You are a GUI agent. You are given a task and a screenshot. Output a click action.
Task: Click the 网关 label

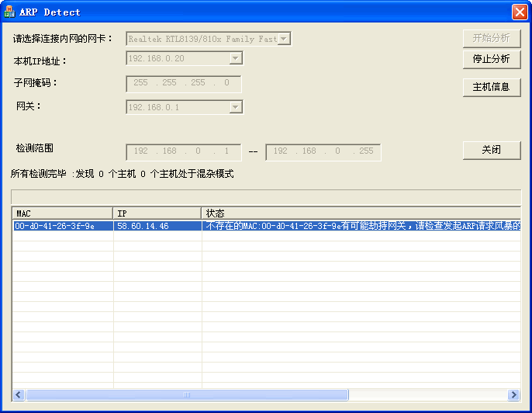[29, 106]
